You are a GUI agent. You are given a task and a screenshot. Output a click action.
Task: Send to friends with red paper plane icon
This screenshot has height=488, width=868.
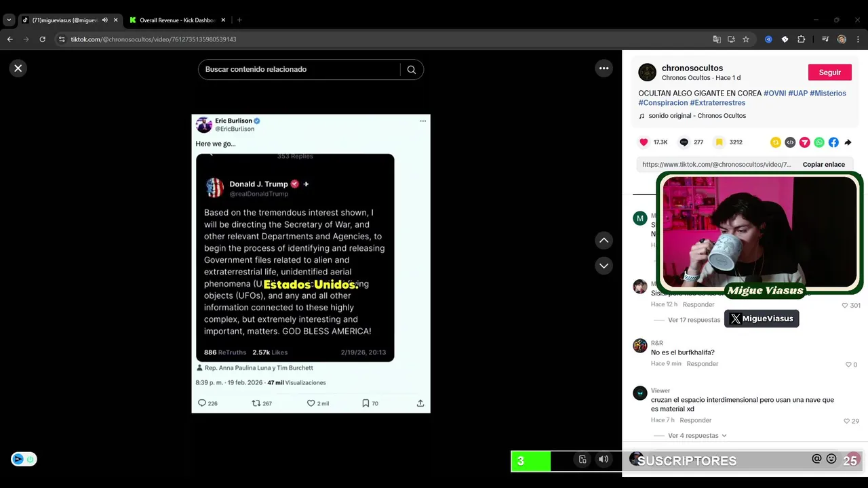coord(804,142)
